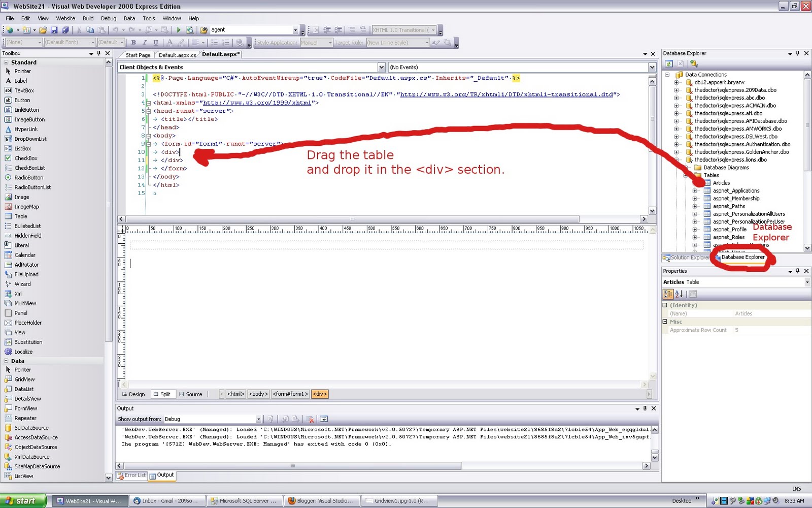
Task: Toggle auto-hide pin on the Toolbox panel
Action: (98, 53)
